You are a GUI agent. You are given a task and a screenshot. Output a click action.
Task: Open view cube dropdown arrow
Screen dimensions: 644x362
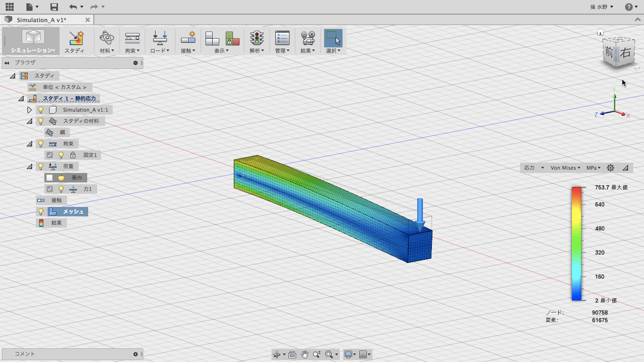point(636,69)
